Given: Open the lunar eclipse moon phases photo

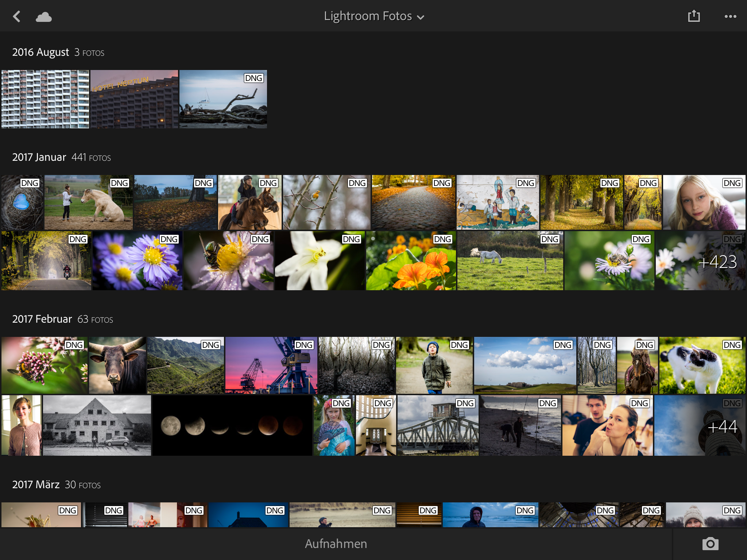Looking at the screenshot, I should 232,425.
